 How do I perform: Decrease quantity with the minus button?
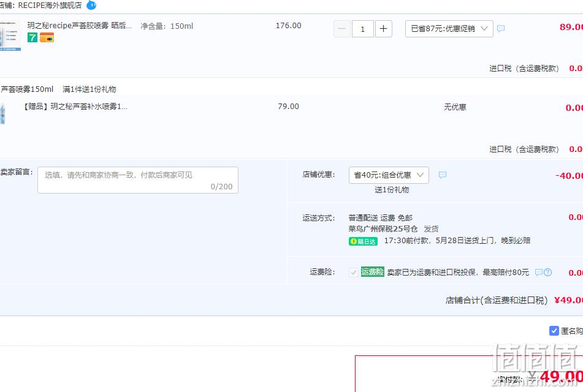pos(342,29)
